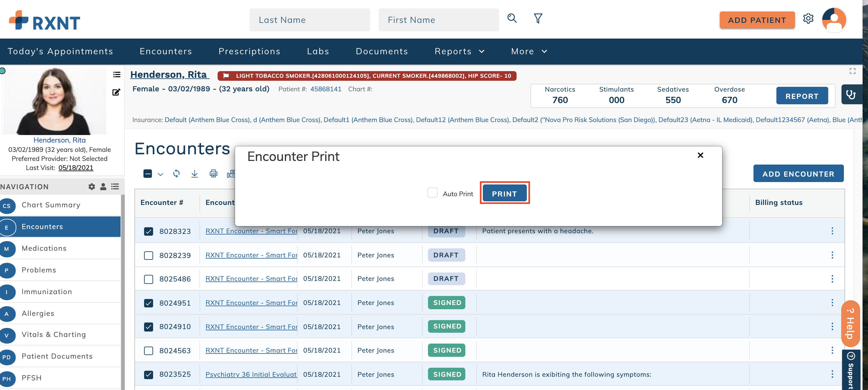Edit patient details pencil icon
The height and width of the screenshot is (390, 868).
click(x=116, y=92)
